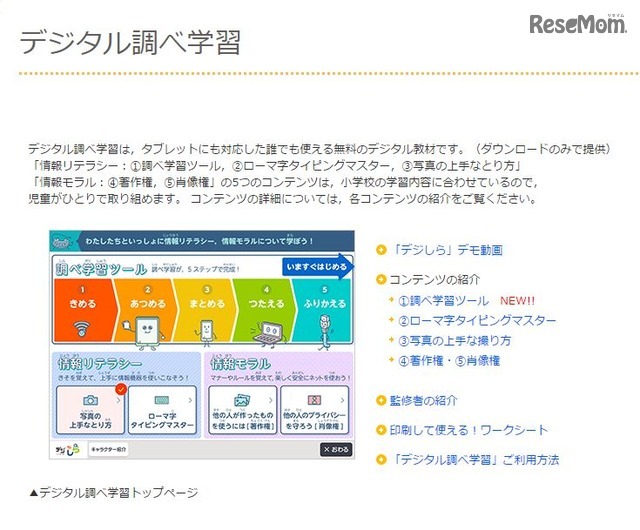
Task: Open ③写真の上手な撮り方 link
Action: tap(454, 341)
